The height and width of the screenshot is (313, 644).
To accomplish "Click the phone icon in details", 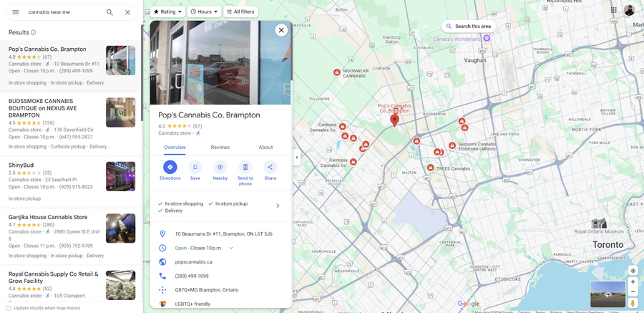I will [x=162, y=276].
